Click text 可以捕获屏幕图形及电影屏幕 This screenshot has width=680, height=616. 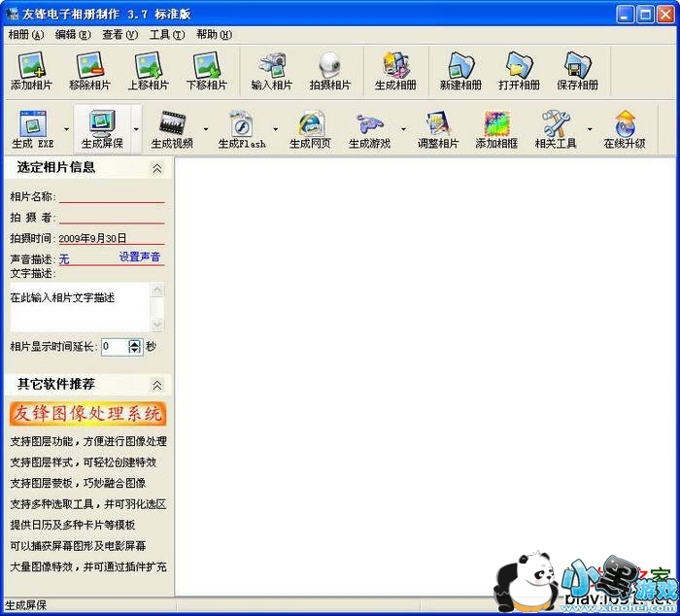[x=78, y=546]
